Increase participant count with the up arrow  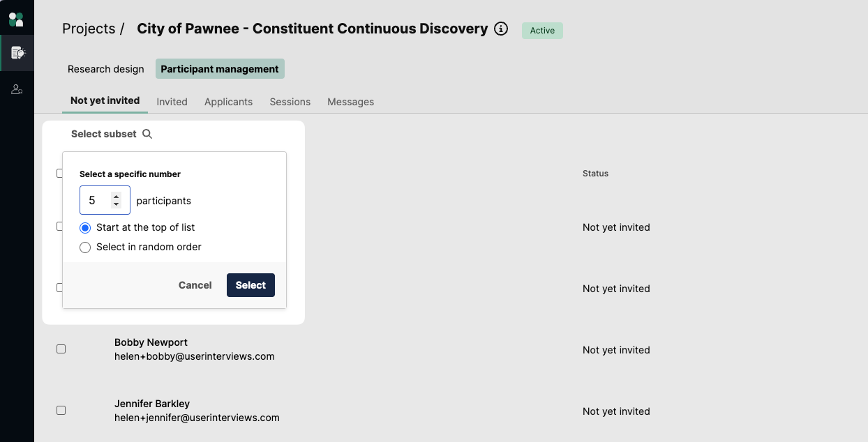point(117,196)
